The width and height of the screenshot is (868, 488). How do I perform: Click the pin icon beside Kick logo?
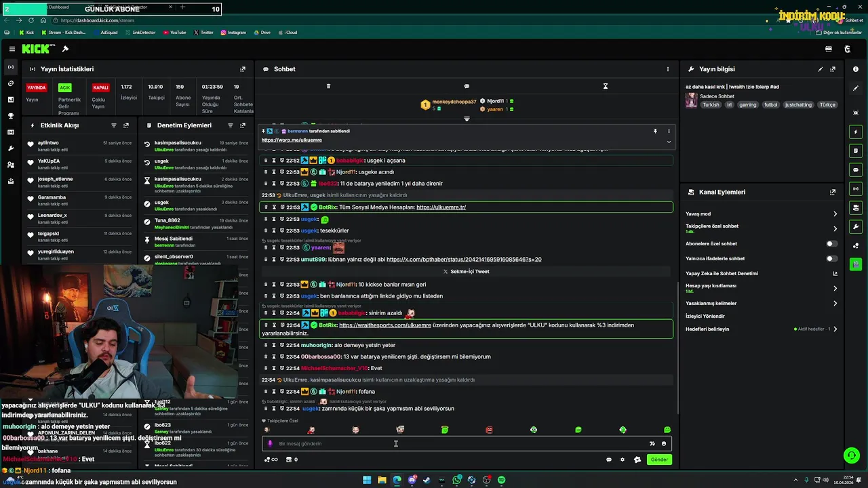[x=65, y=49]
